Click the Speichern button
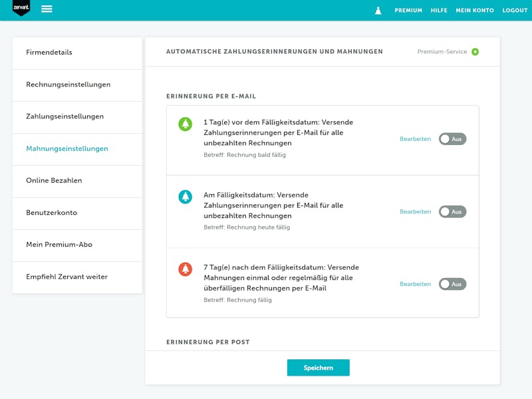Image resolution: width=532 pixels, height=399 pixels. click(319, 368)
